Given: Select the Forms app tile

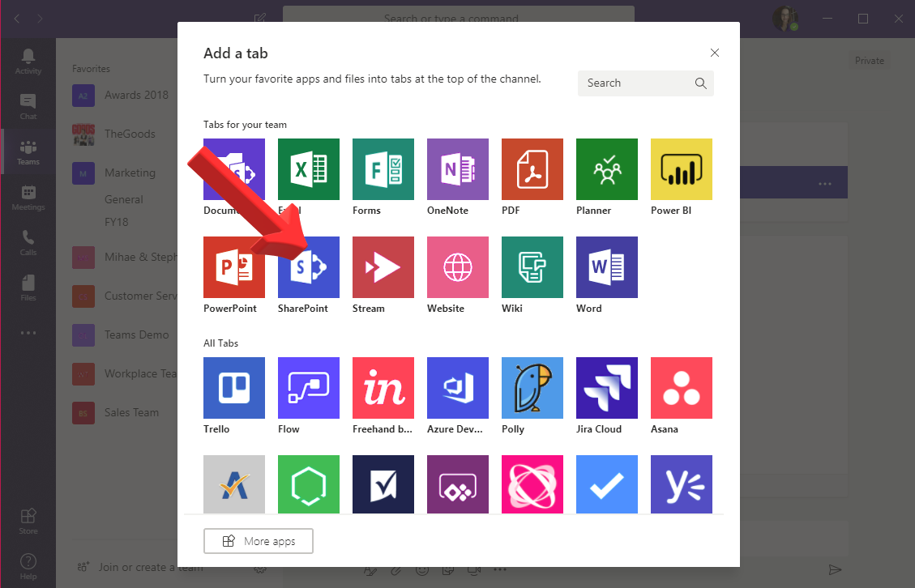Looking at the screenshot, I should tap(383, 170).
